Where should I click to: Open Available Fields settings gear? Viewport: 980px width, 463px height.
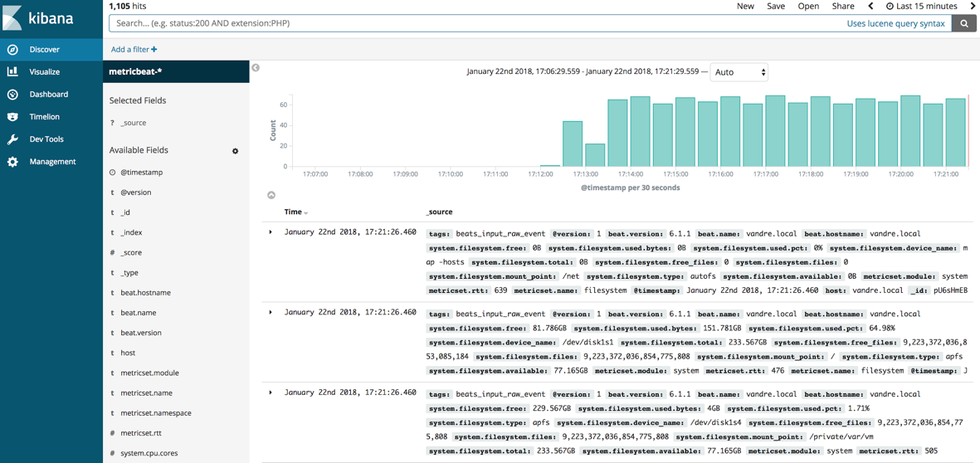tap(235, 151)
